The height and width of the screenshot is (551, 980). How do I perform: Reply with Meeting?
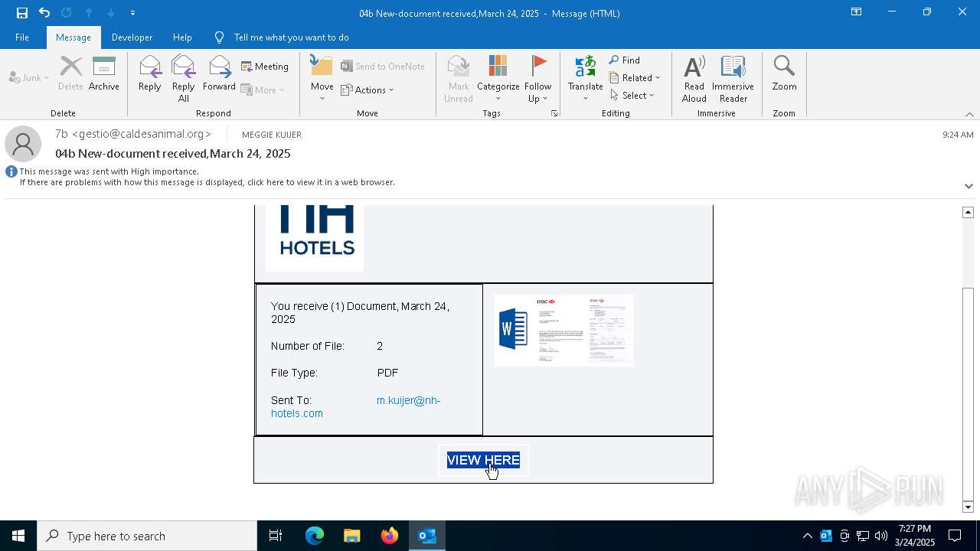[265, 67]
